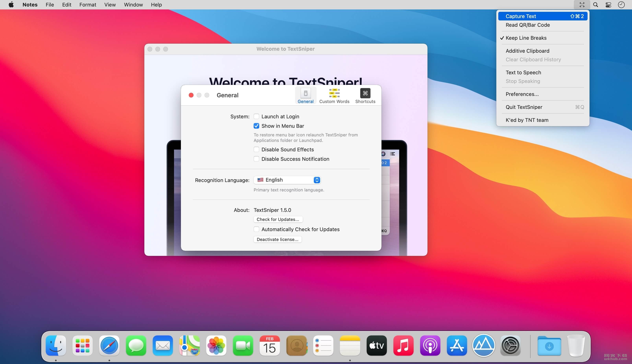Click the Check for Updates... button
The width and height of the screenshot is (632, 364).
278,219
